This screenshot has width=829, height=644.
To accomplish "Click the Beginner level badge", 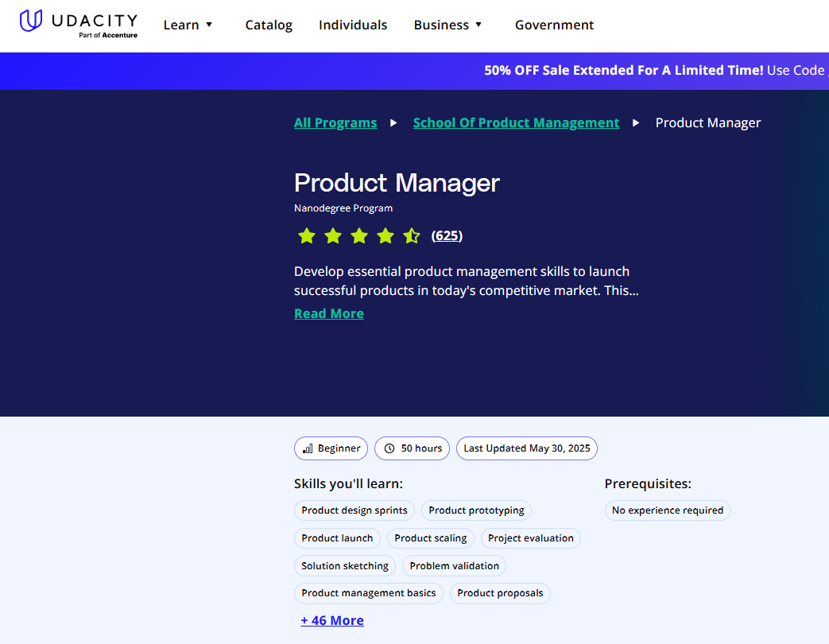I will [x=331, y=448].
